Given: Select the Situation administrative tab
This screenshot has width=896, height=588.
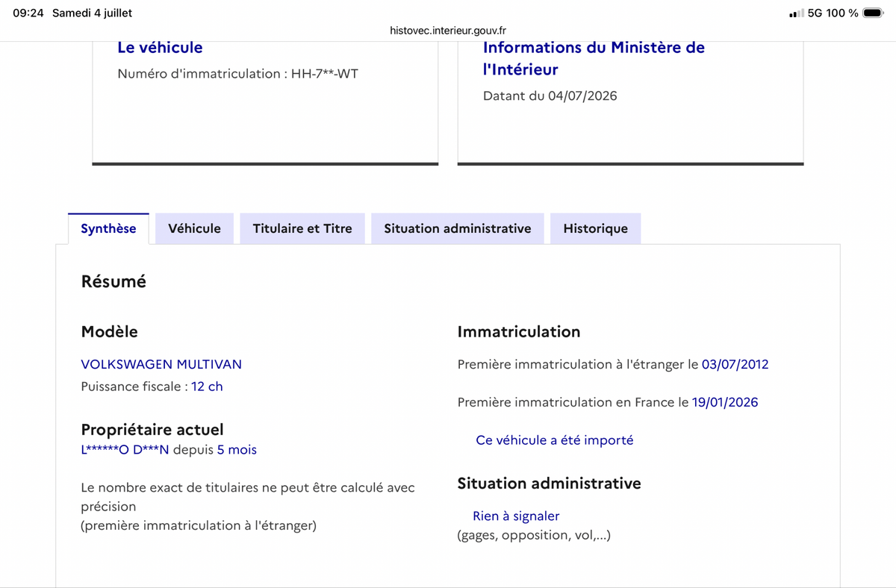Looking at the screenshot, I should pos(458,228).
